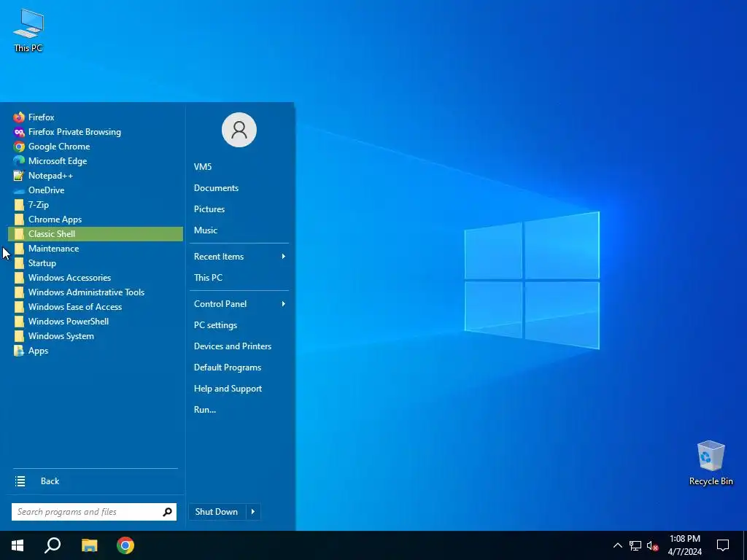Expand the Windows PowerShell folder
Viewport: 747px width, 560px height.
pyautogui.click(x=96, y=322)
